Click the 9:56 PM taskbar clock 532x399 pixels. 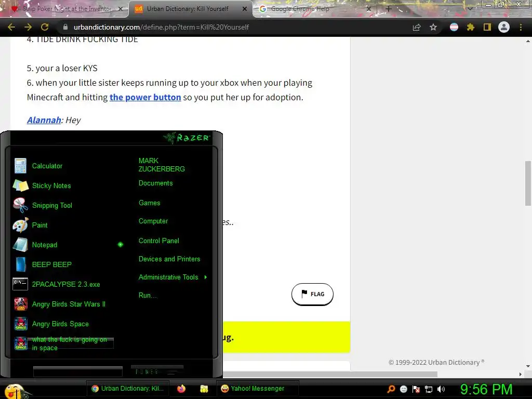point(486,390)
